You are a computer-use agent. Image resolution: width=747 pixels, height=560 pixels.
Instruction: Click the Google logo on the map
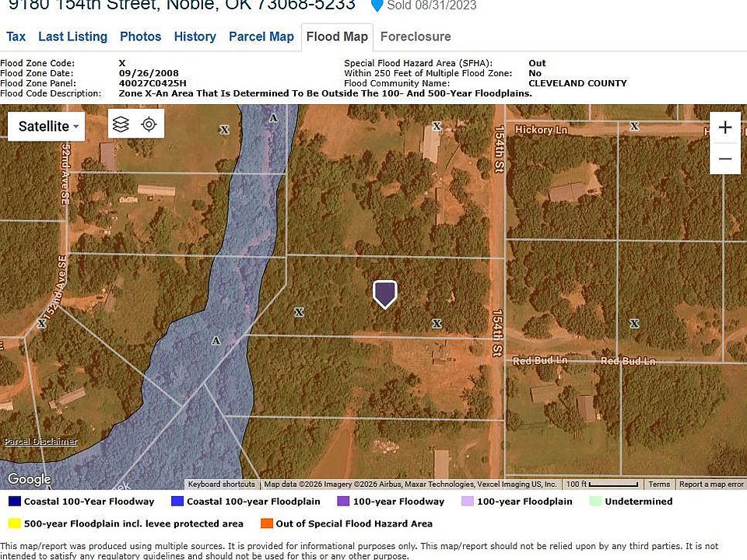(x=29, y=479)
